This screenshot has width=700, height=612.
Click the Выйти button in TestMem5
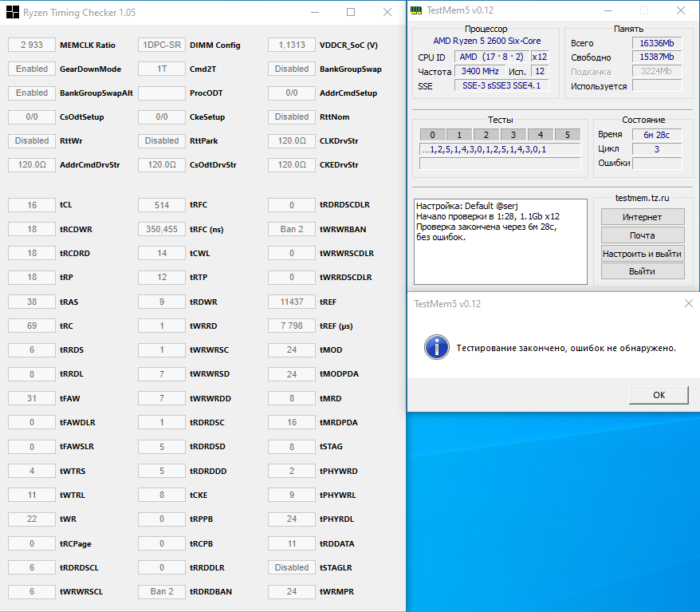point(643,271)
